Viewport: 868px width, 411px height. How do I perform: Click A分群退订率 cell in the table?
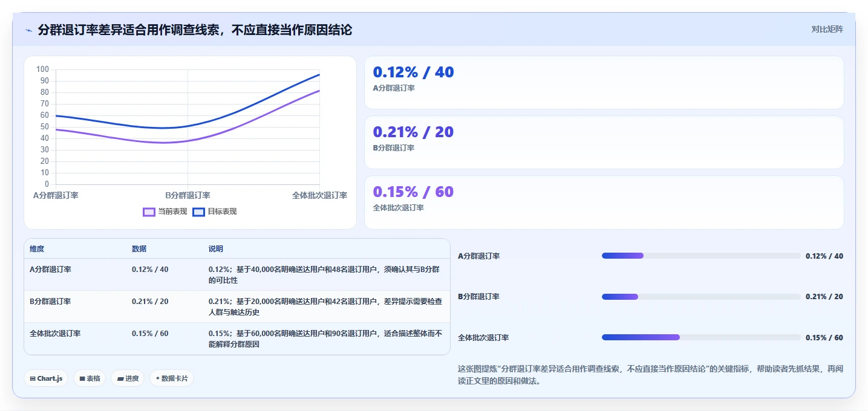[50, 270]
